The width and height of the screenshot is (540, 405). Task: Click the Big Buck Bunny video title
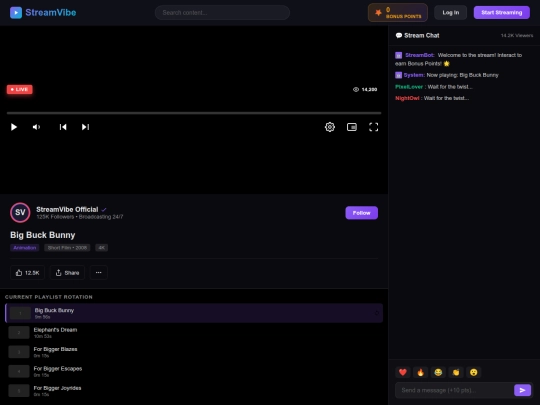[x=43, y=235]
